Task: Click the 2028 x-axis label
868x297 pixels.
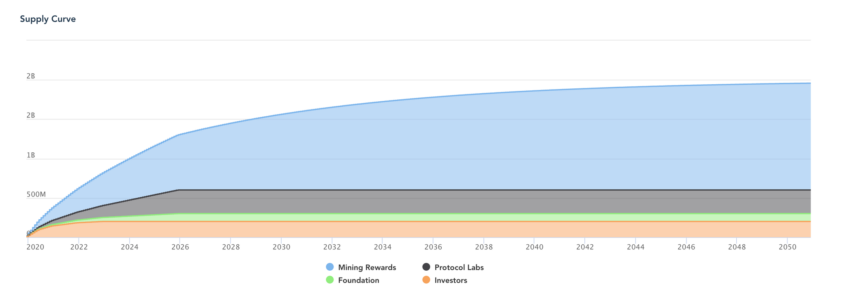Action: 231,247
